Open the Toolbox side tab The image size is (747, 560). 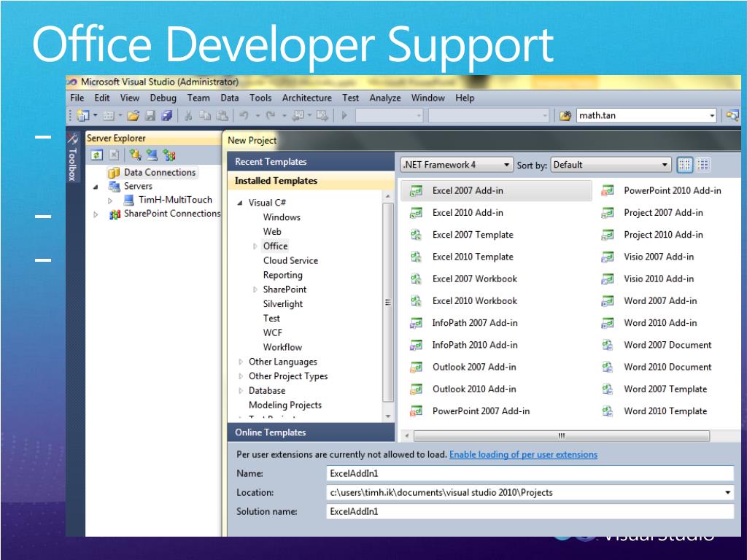point(72,157)
